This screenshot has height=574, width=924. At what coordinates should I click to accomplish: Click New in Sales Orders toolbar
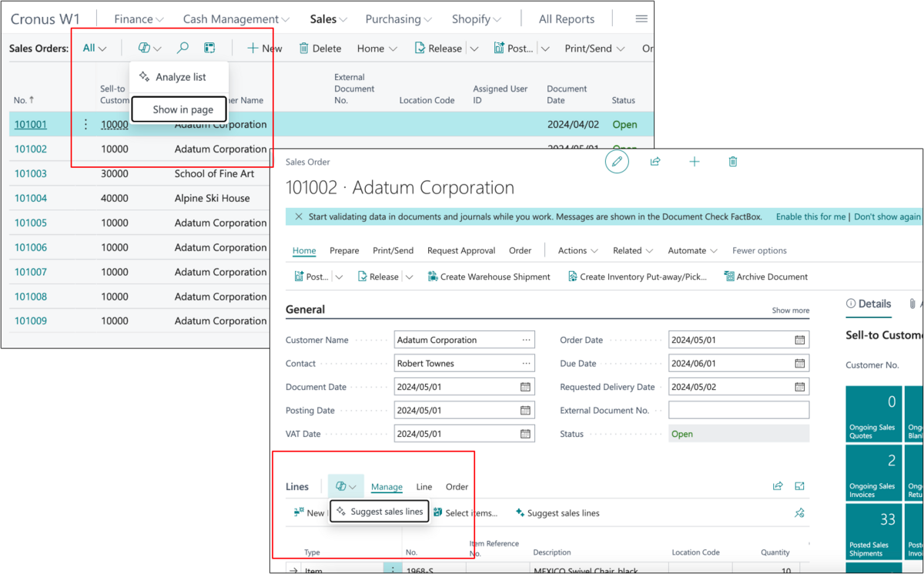(264, 48)
